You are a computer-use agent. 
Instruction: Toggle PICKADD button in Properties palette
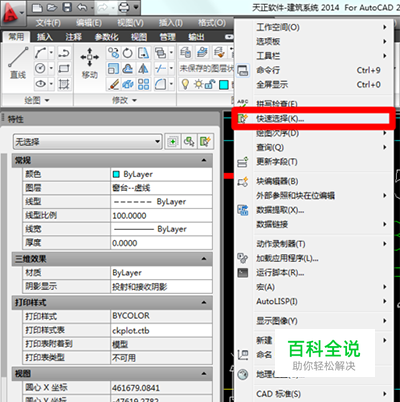point(173,142)
